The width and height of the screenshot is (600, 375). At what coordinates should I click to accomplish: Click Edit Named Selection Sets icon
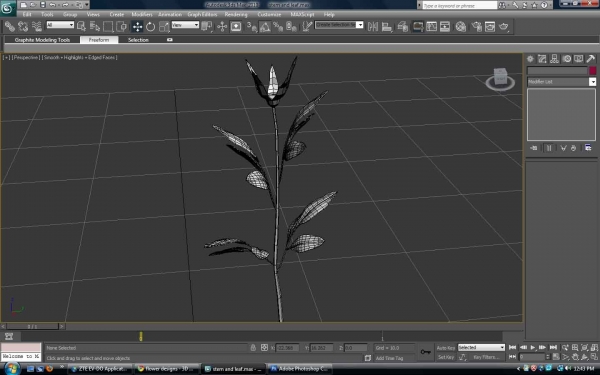307,26
